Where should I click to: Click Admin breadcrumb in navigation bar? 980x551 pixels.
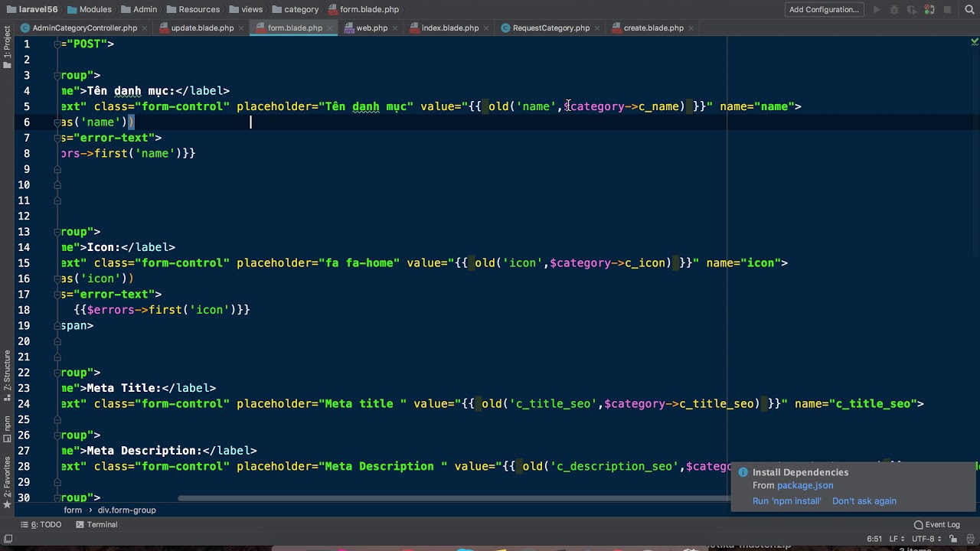pyautogui.click(x=145, y=10)
